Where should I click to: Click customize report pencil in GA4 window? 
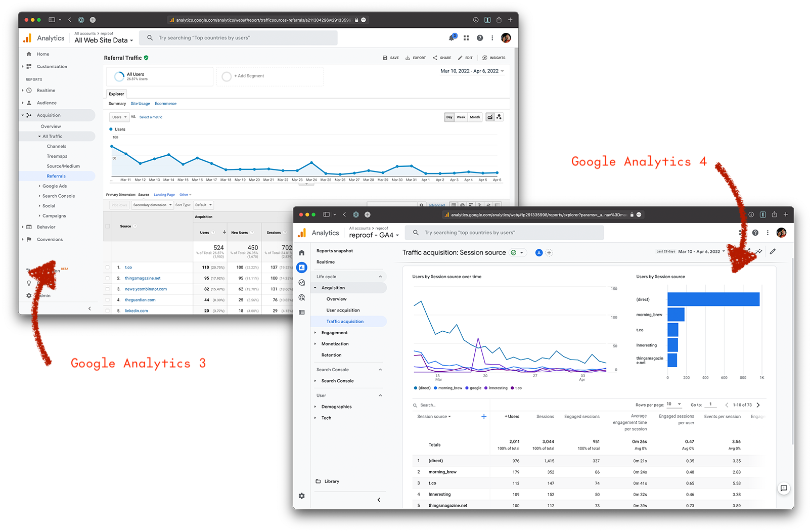773,251
